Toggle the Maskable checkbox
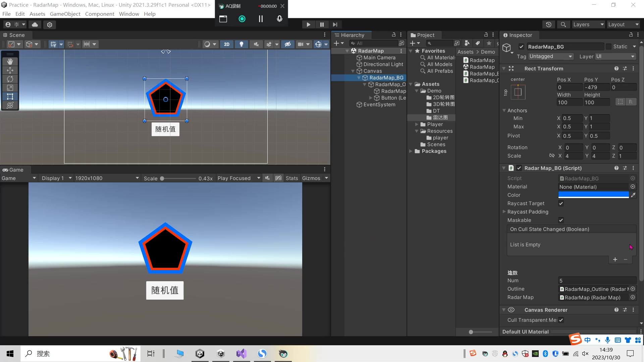Image resolution: width=644 pixels, height=362 pixels. [561, 220]
